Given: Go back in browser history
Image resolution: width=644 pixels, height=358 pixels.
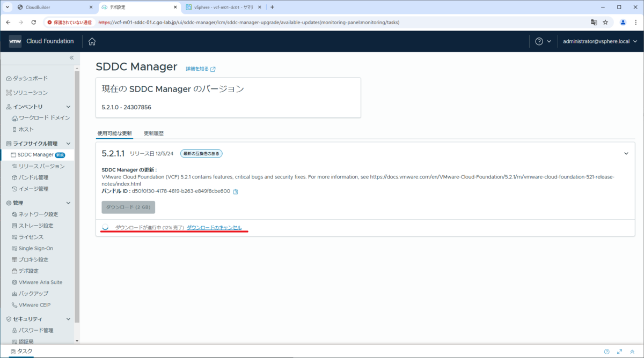Looking at the screenshot, I should click(8, 23).
